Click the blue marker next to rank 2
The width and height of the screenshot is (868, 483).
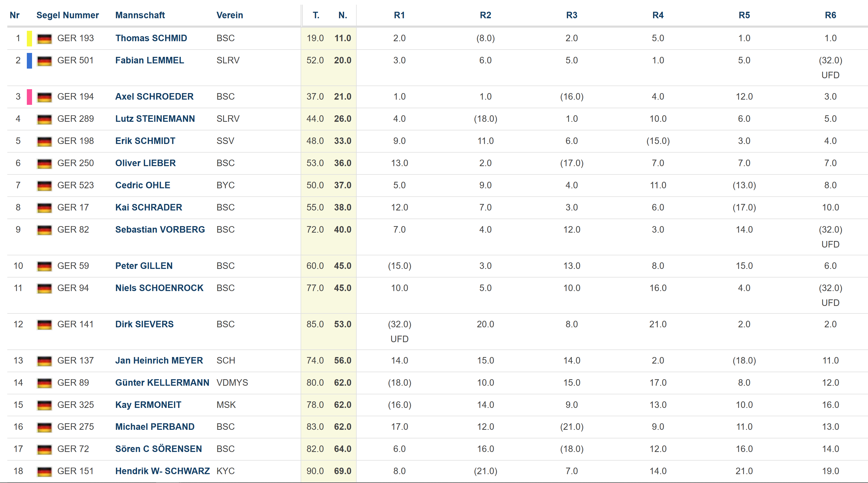point(30,61)
